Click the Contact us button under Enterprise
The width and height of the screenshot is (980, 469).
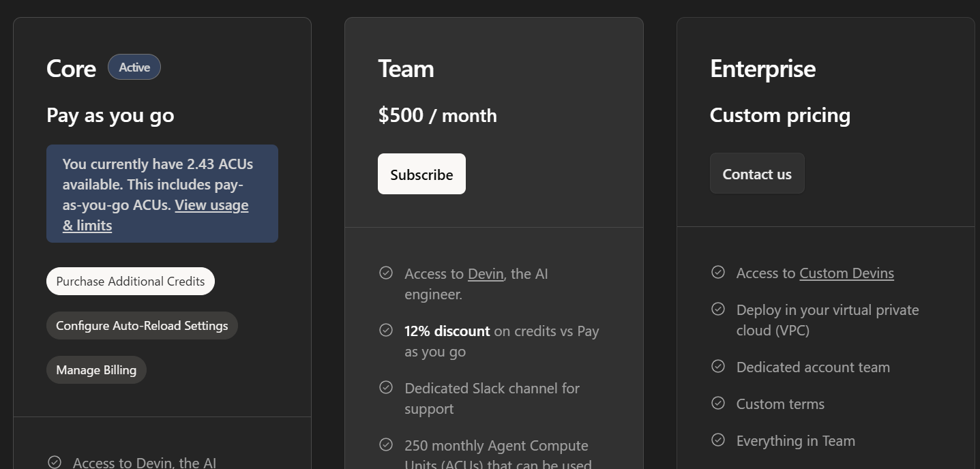tap(756, 173)
